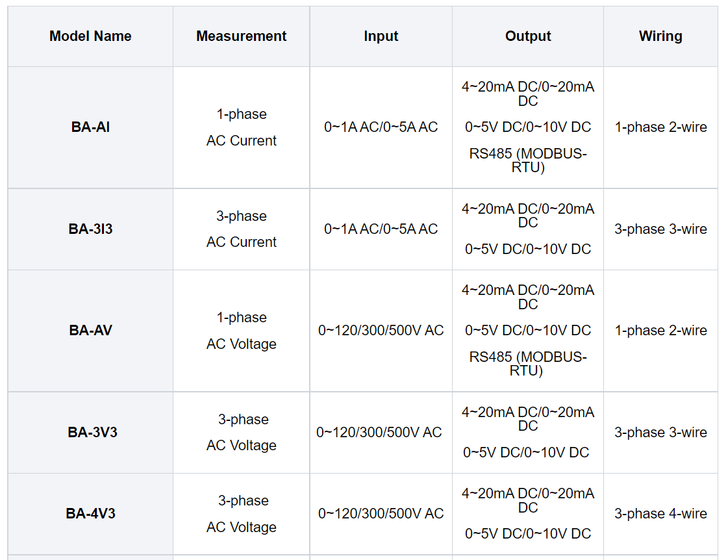Viewport: 728px width, 560px height.
Task: Select the Output column header
Action: (528, 36)
